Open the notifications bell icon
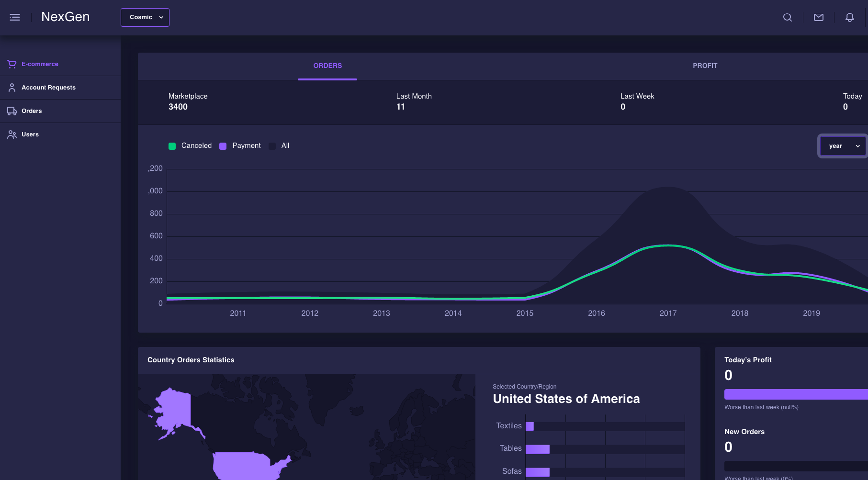Screen dimensions: 868x480 [850, 17]
